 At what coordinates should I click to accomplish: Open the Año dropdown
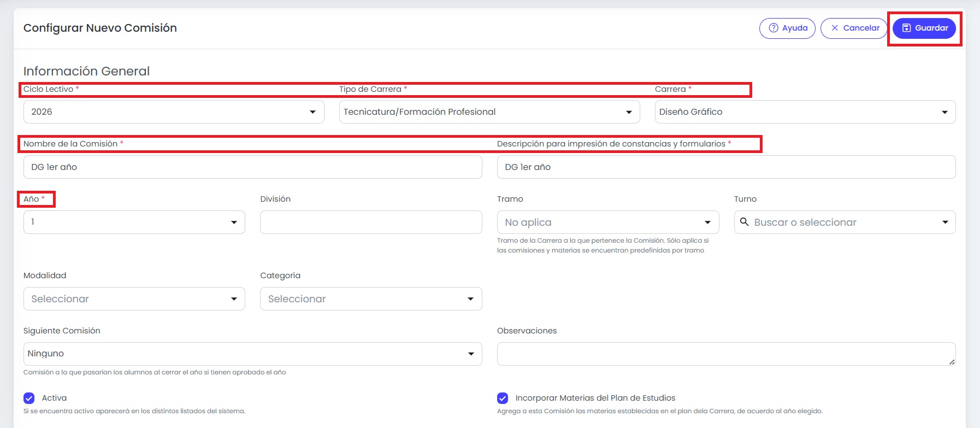134,222
